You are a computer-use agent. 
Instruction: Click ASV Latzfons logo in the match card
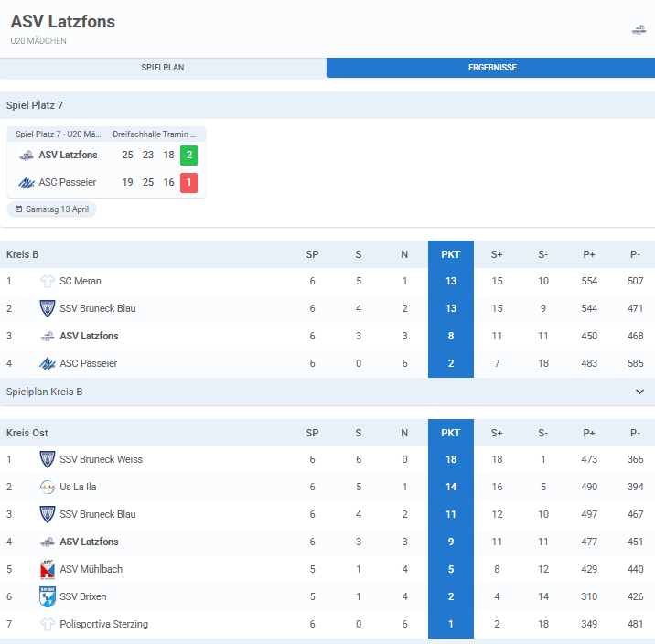click(x=27, y=156)
